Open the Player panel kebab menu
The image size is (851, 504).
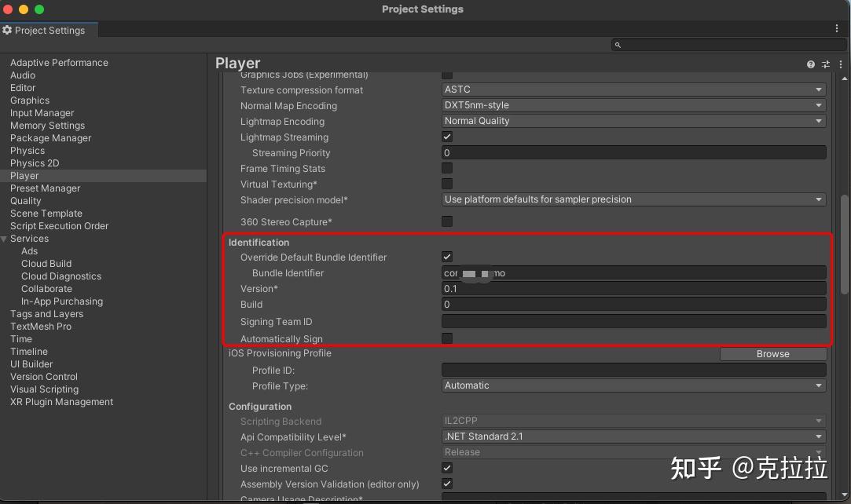coord(839,64)
